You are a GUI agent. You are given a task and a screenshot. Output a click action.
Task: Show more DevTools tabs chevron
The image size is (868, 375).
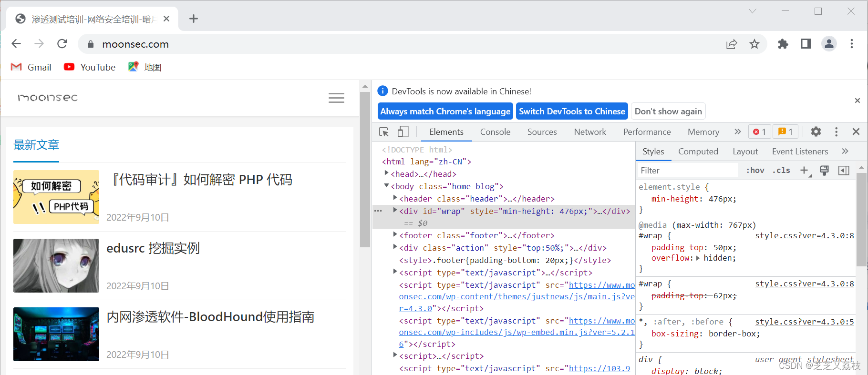click(738, 132)
